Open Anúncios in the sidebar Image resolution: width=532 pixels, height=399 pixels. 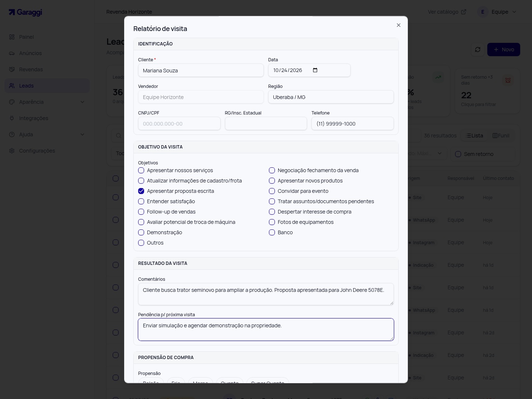tap(47, 53)
